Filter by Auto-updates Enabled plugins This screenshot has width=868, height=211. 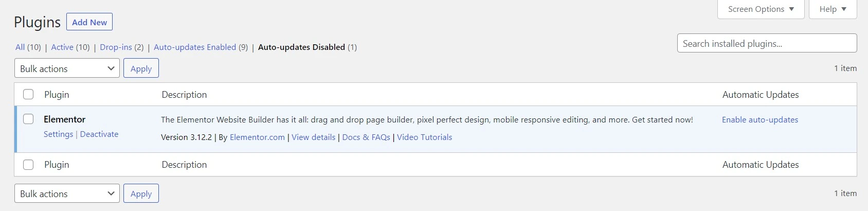[x=195, y=47]
